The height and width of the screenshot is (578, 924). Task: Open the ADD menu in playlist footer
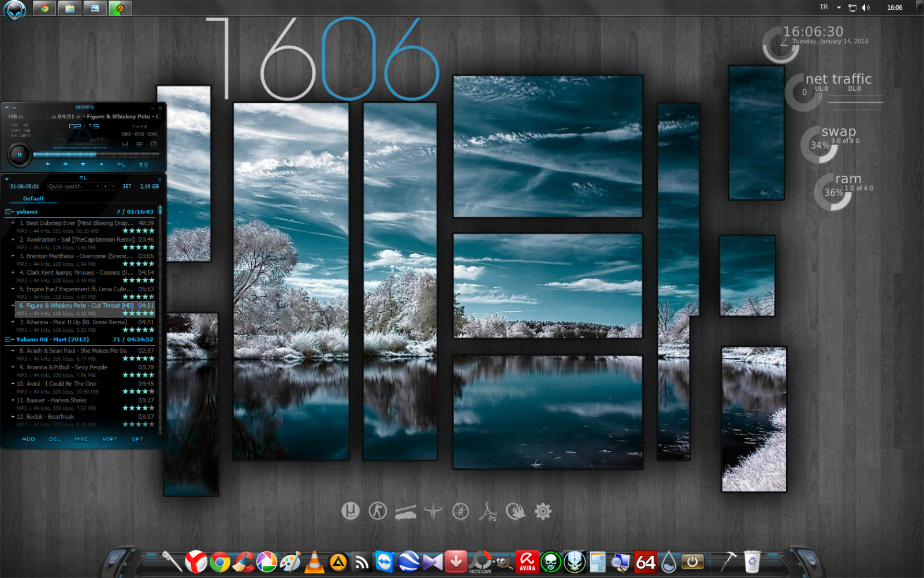28,439
